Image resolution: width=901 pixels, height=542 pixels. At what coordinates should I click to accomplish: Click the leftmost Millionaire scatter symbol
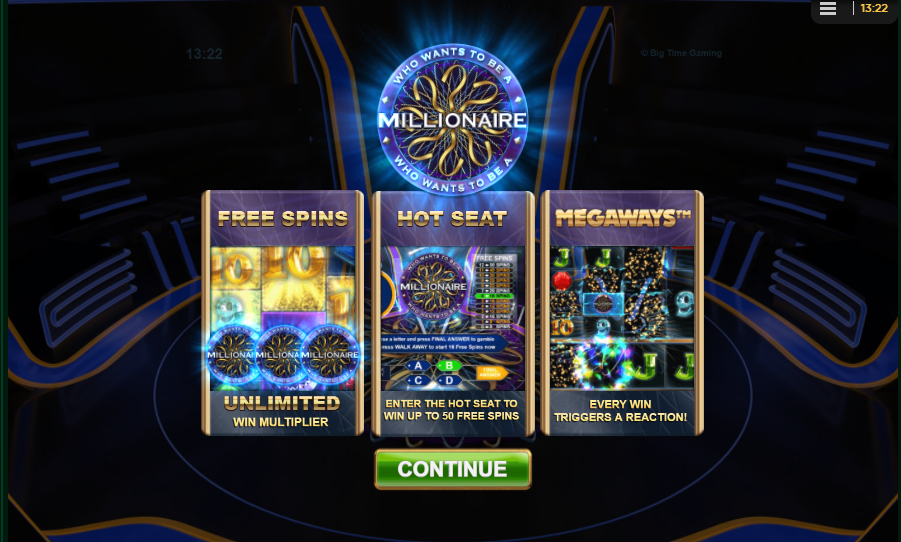[x=231, y=355]
